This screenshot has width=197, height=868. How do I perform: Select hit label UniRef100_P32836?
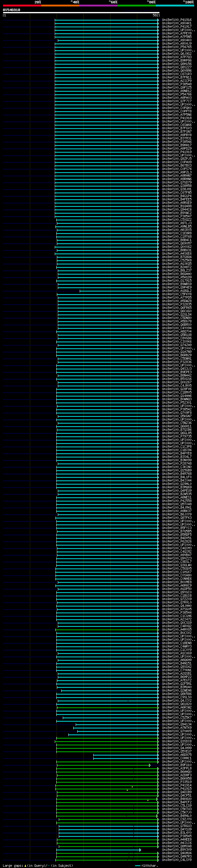(x=177, y=362)
